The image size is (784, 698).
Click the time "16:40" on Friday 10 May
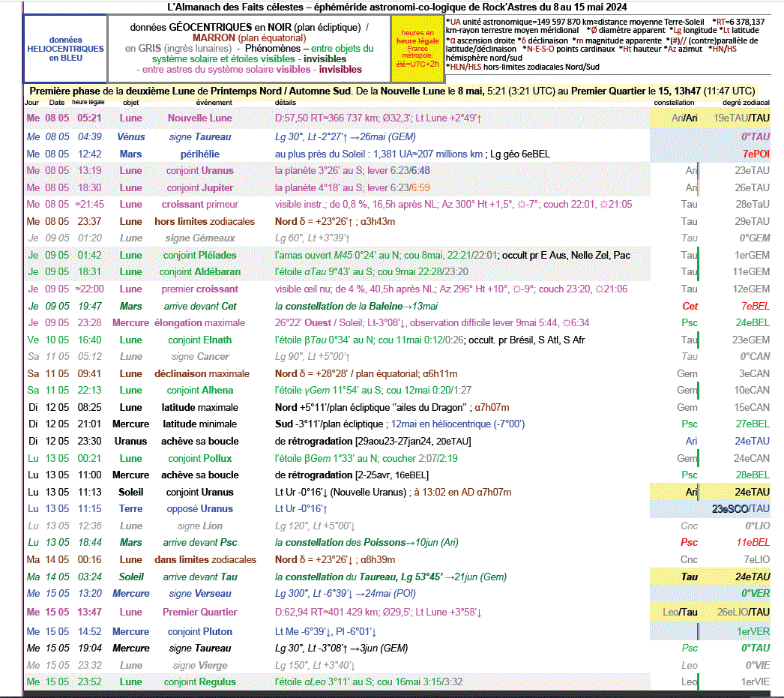tap(89, 340)
